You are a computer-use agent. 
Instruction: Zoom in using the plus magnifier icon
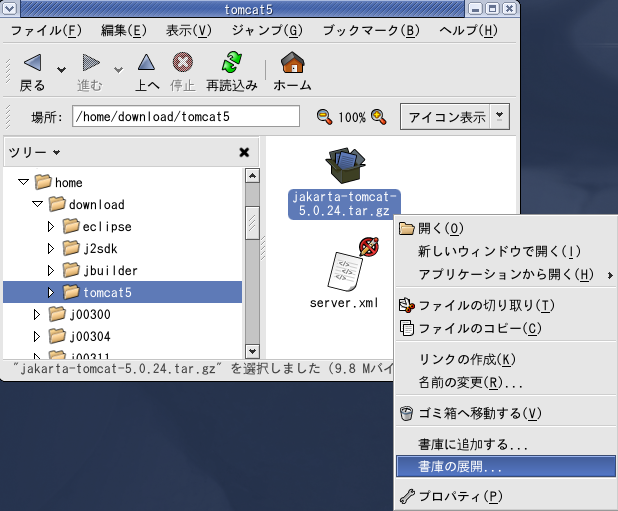tap(378, 117)
